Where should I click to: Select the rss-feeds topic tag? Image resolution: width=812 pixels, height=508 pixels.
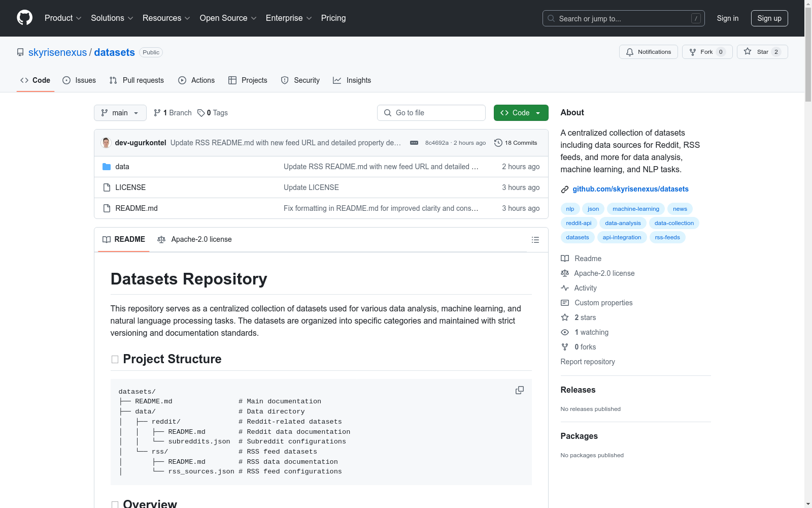(x=667, y=237)
